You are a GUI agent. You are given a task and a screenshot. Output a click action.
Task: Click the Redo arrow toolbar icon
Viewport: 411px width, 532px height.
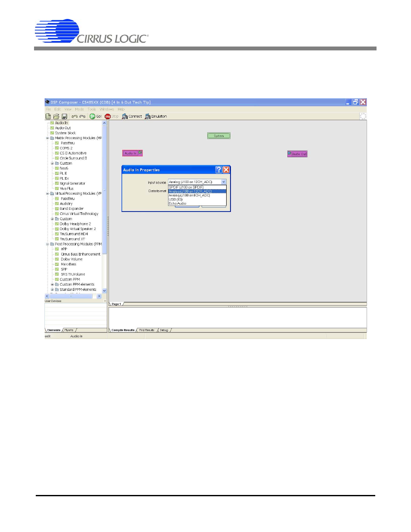82,116
